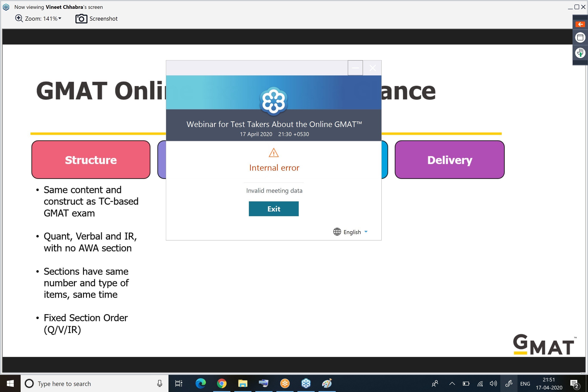Mute audio via the speaker tray icon
This screenshot has width=588, height=392.
pos(493,383)
